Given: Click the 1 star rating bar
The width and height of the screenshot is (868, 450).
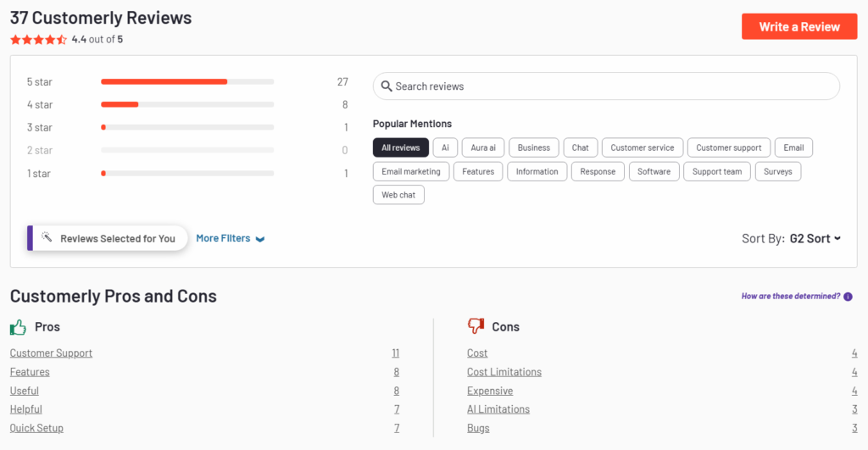Looking at the screenshot, I should point(187,173).
